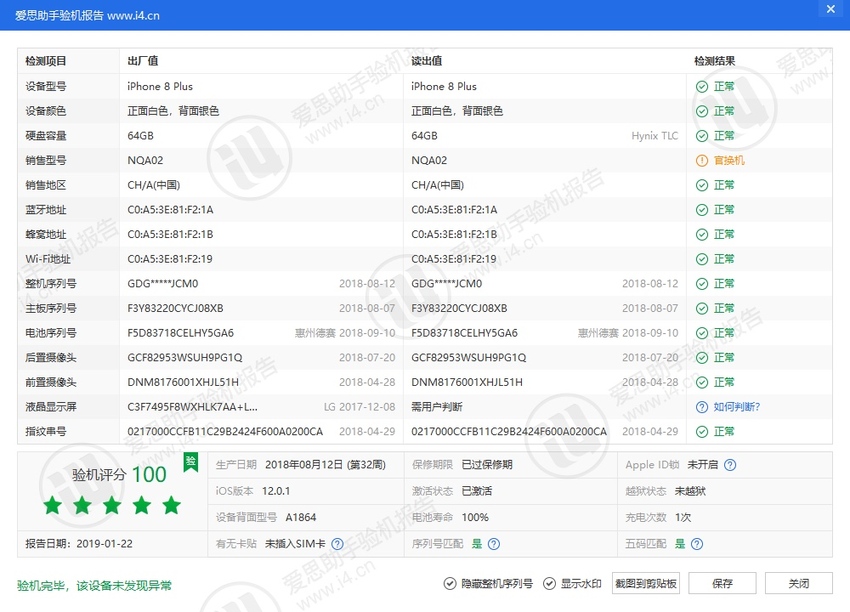Click the help icon beside 未插入SIM卡
The image size is (850, 612).
pyautogui.click(x=337, y=544)
